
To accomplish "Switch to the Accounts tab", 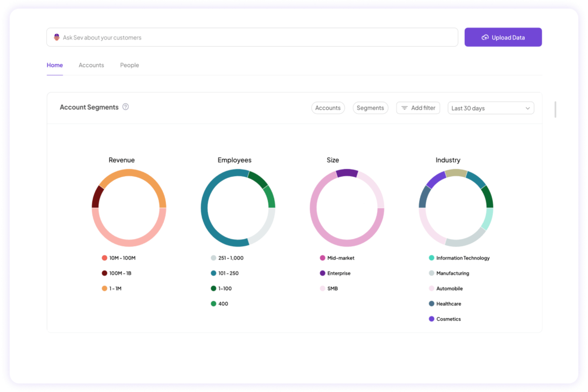I will (x=91, y=65).
